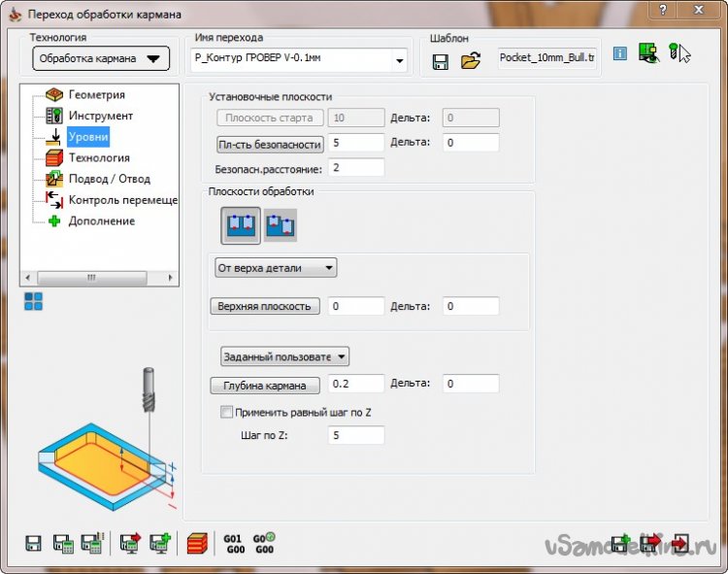The width and height of the screenshot is (728, 574).
Task: Click the G01 G00 G-code icon
Action: click(x=233, y=543)
